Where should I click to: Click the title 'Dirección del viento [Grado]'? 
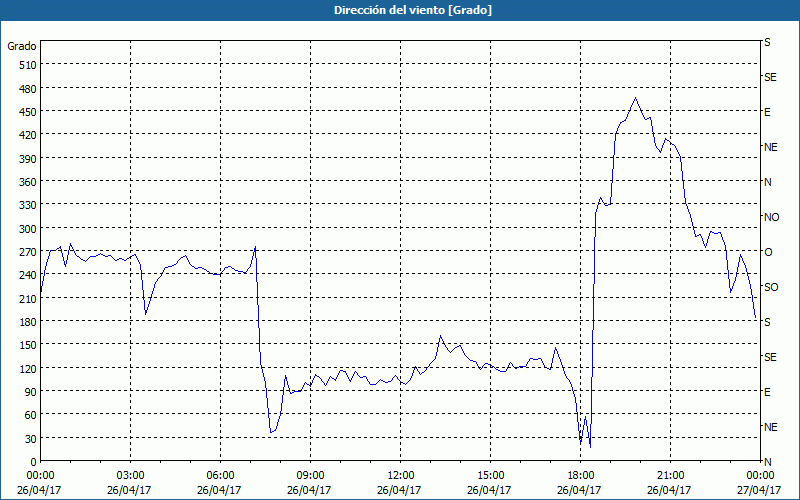[413, 10]
